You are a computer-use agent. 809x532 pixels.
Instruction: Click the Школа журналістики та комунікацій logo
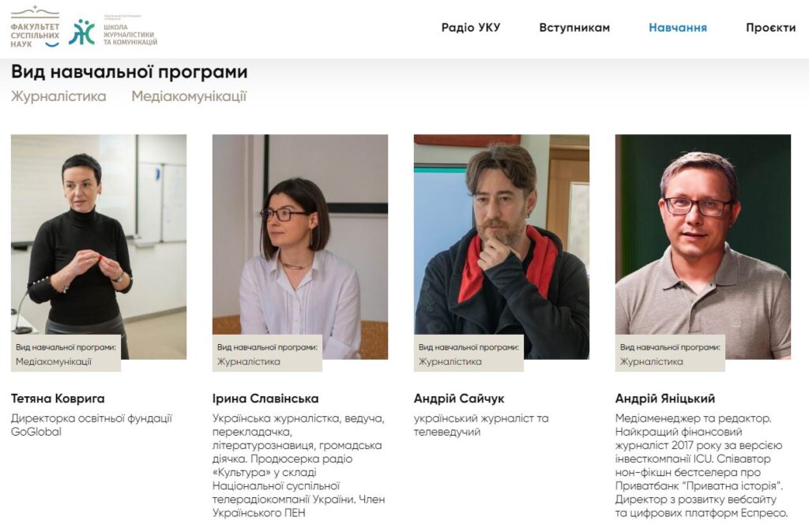(x=113, y=32)
